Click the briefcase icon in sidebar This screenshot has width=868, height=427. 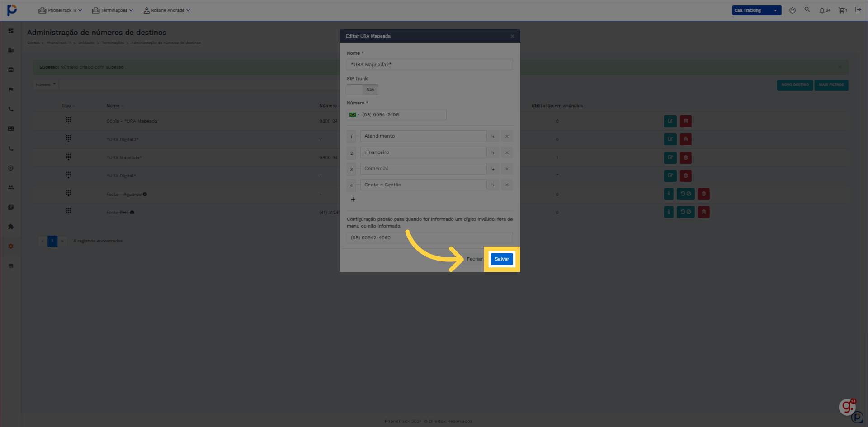[11, 70]
